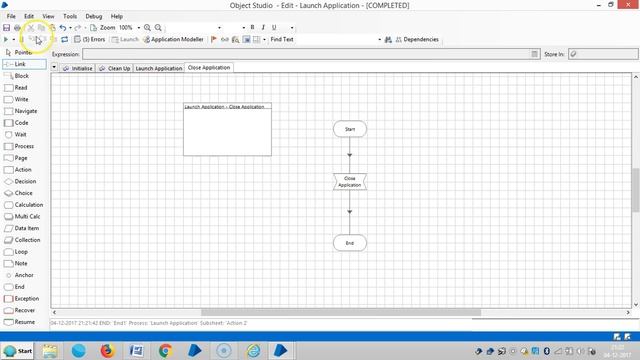Open the run speed dropdown arrow
This screenshot has height=360, width=640.
tap(13, 40)
